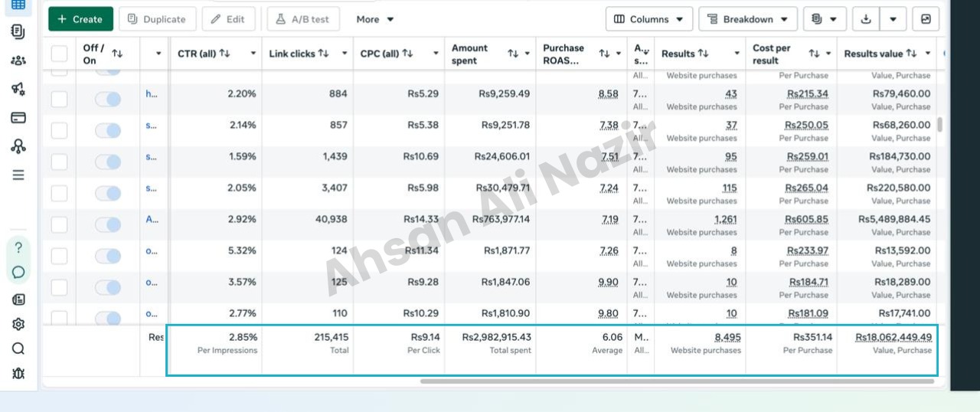Viewport: 980px width, 412px height.
Task: Sort table by Cost per result arrows
Action: 814,54
